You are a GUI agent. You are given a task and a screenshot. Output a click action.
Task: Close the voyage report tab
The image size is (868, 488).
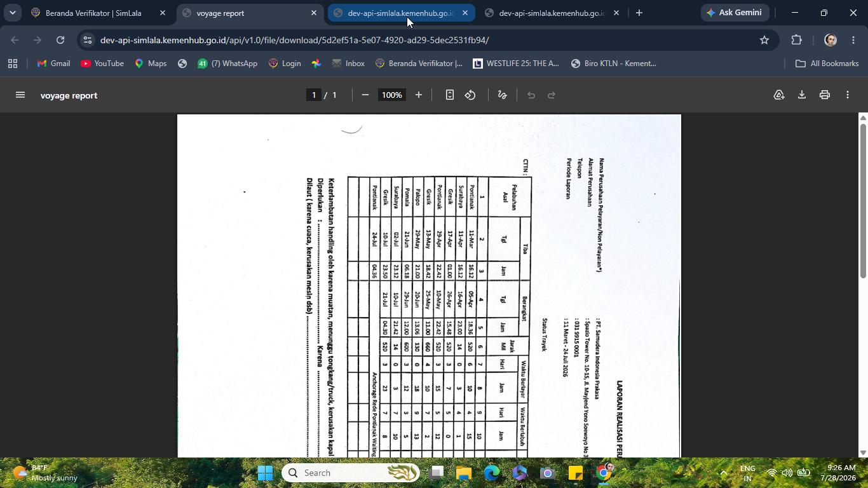coord(314,13)
